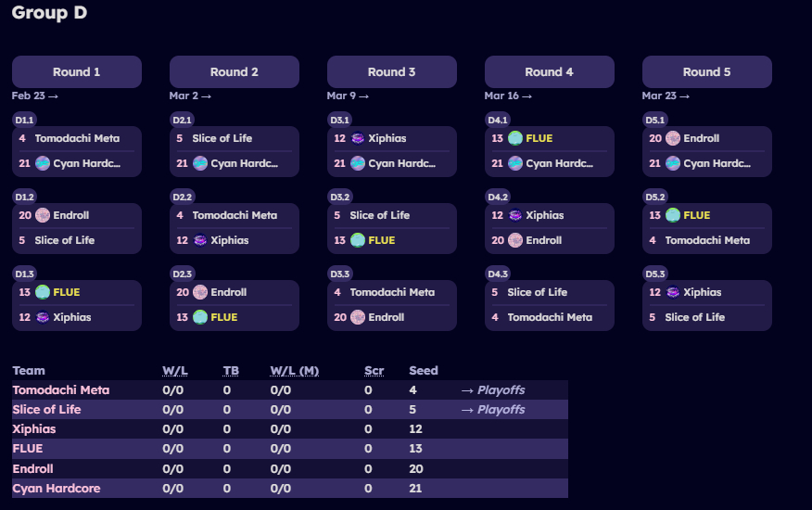Click Slice of Life in match D2.1
Viewport: 812px width, 510px height.
point(222,139)
